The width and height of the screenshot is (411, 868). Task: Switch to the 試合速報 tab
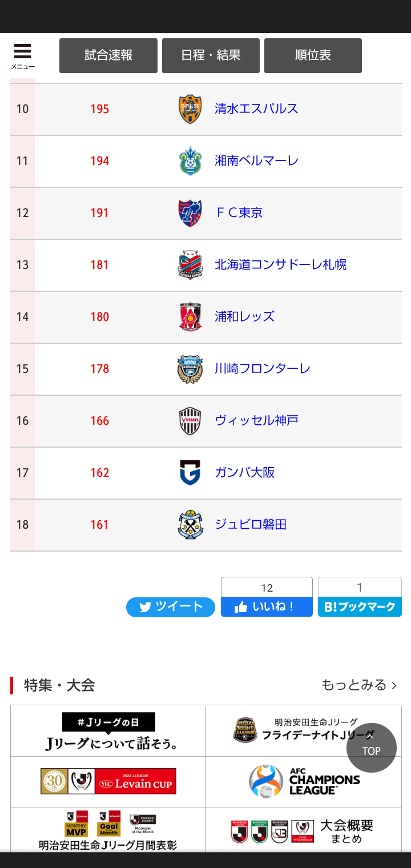coord(108,55)
